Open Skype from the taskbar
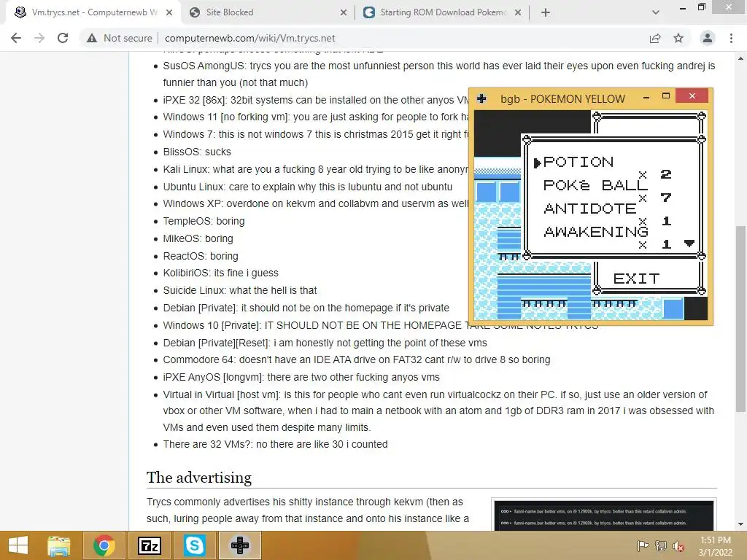 coord(194,545)
